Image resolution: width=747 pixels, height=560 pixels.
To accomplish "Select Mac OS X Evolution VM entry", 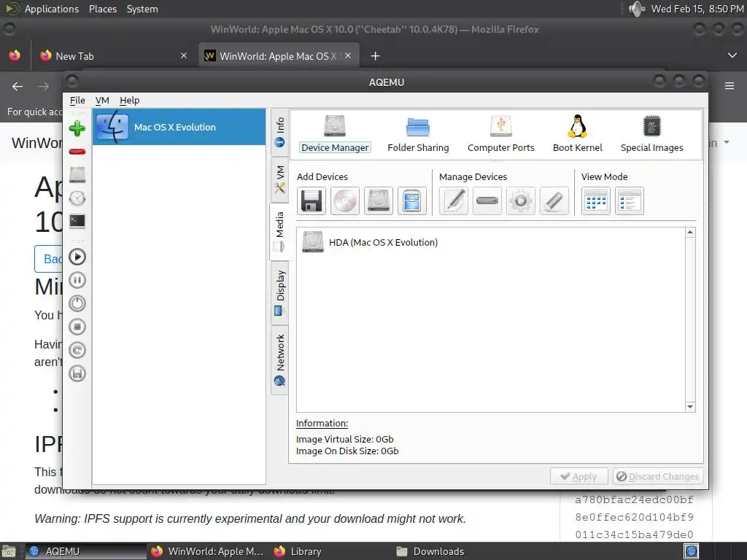I will 179,127.
